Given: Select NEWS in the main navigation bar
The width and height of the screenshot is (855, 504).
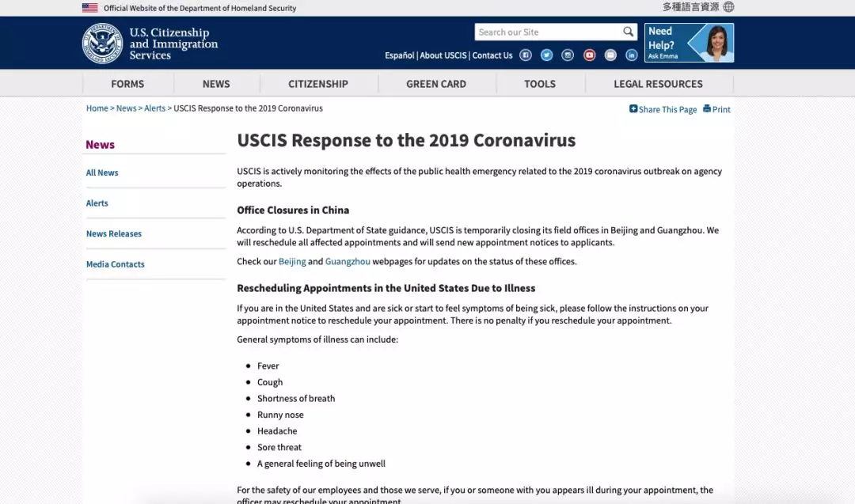Looking at the screenshot, I should coord(216,84).
